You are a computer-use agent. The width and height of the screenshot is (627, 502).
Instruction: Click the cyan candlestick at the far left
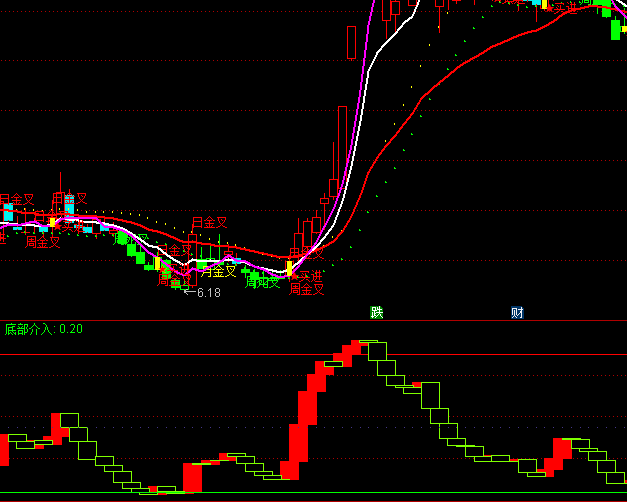tap(8, 214)
